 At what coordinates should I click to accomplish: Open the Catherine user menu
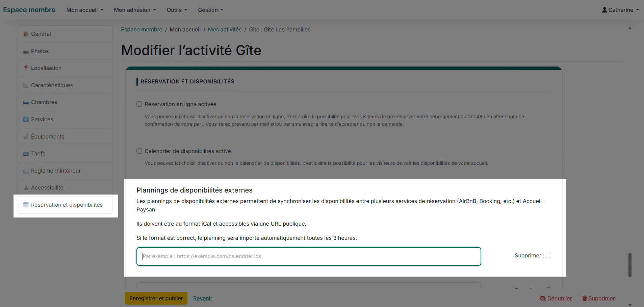point(620,10)
